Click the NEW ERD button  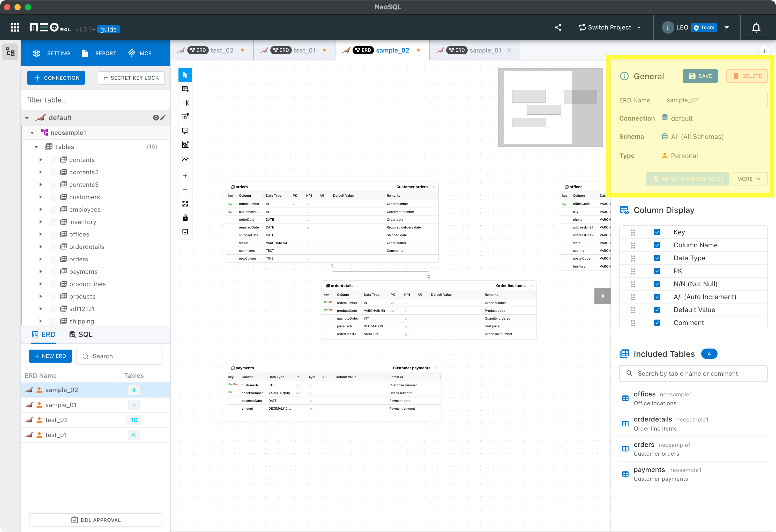[50, 356]
